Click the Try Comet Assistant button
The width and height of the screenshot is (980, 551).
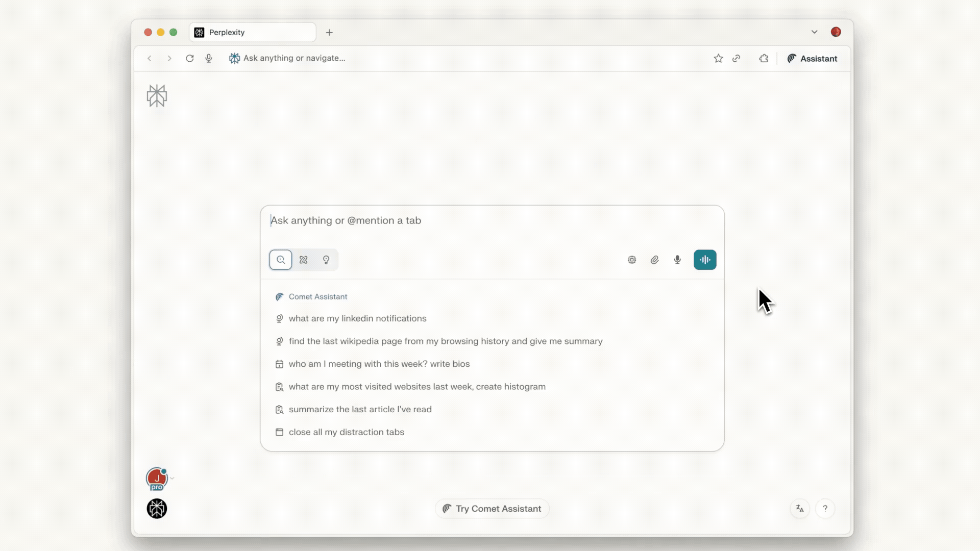click(x=492, y=509)
